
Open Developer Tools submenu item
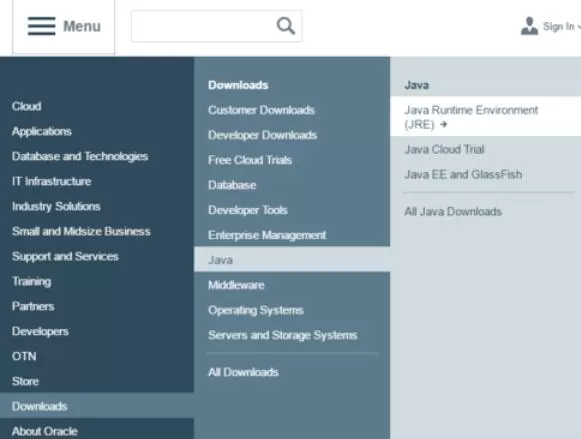pyautogui.click(x=248, y=210)
